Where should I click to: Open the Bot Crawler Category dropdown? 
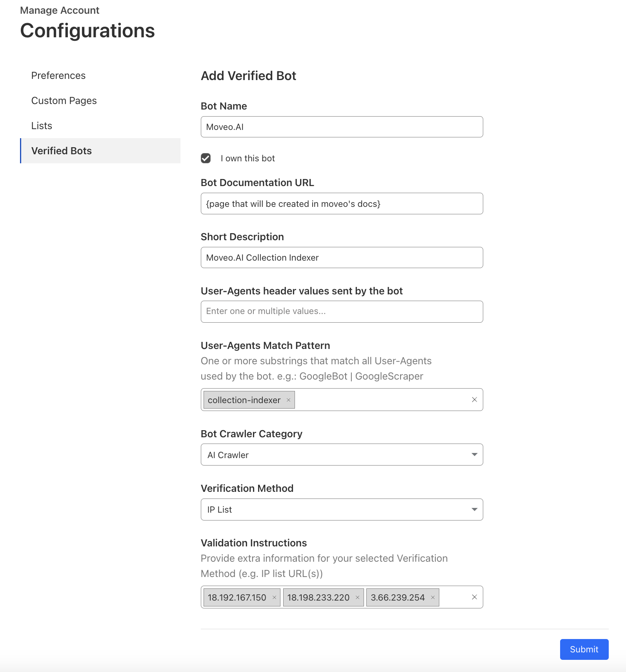[341, 455]
